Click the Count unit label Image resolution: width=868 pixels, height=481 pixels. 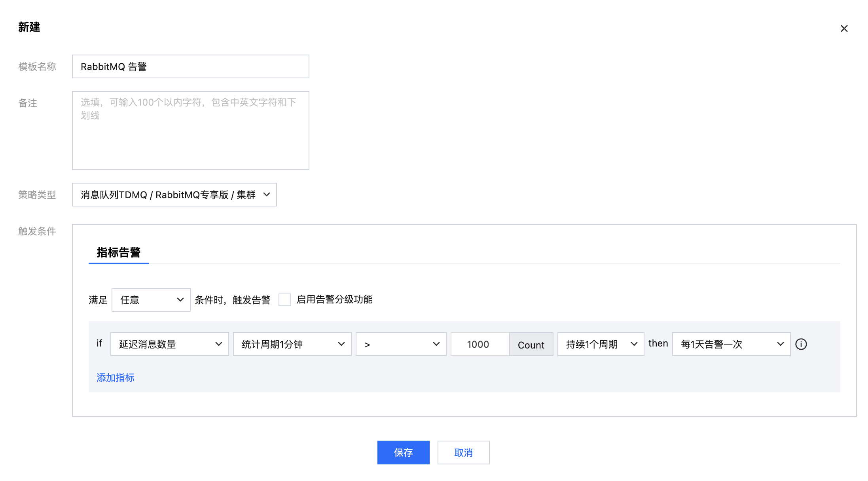tap(531, 345)
